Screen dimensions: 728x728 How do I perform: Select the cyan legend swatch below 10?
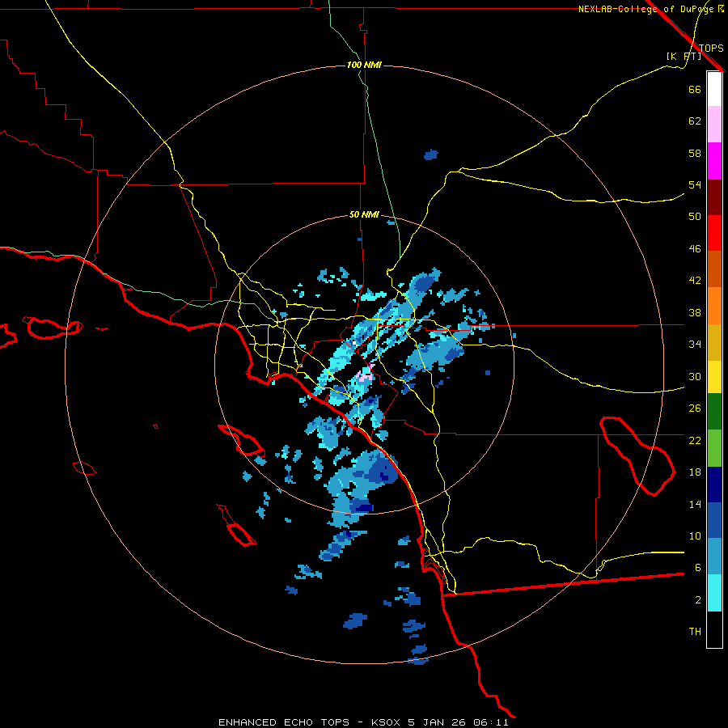tap(714, 594)
